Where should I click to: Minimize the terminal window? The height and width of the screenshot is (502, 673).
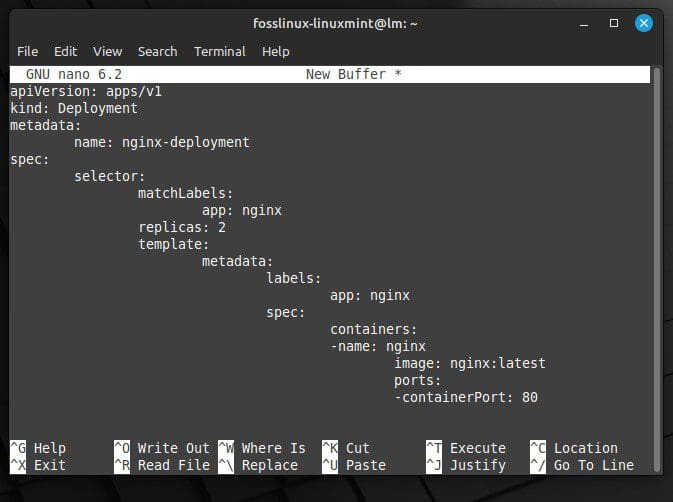coord(584,24)
